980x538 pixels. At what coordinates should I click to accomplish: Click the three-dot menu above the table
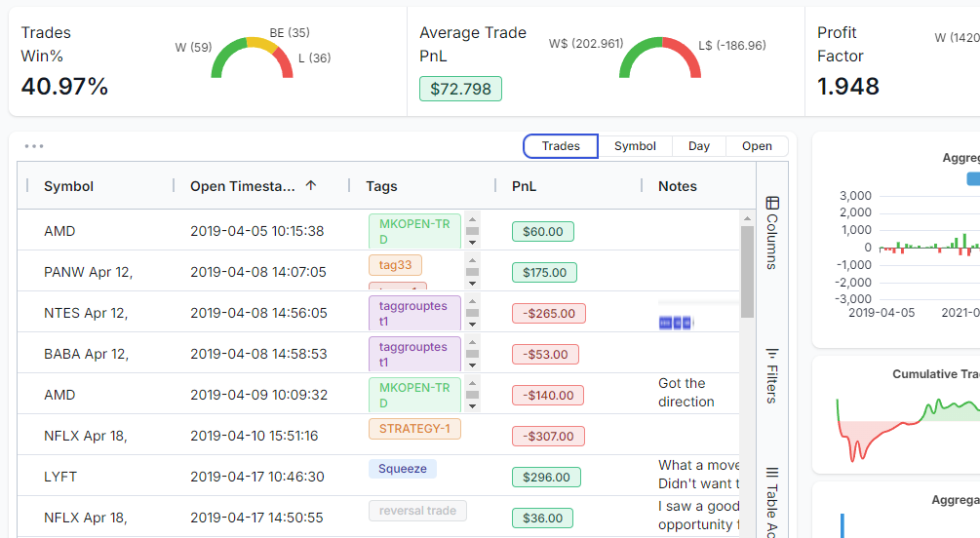pyautogui.click(x=34, y=146)
